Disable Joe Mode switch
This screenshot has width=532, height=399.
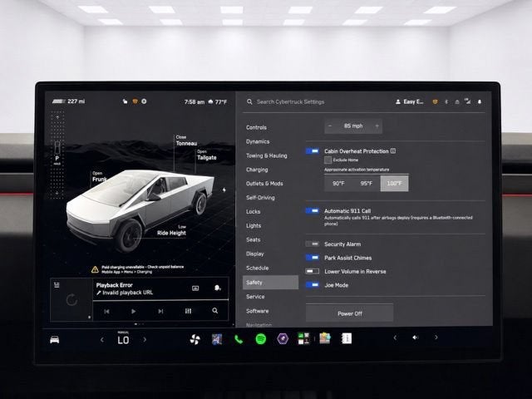click(x=313, y=284)
